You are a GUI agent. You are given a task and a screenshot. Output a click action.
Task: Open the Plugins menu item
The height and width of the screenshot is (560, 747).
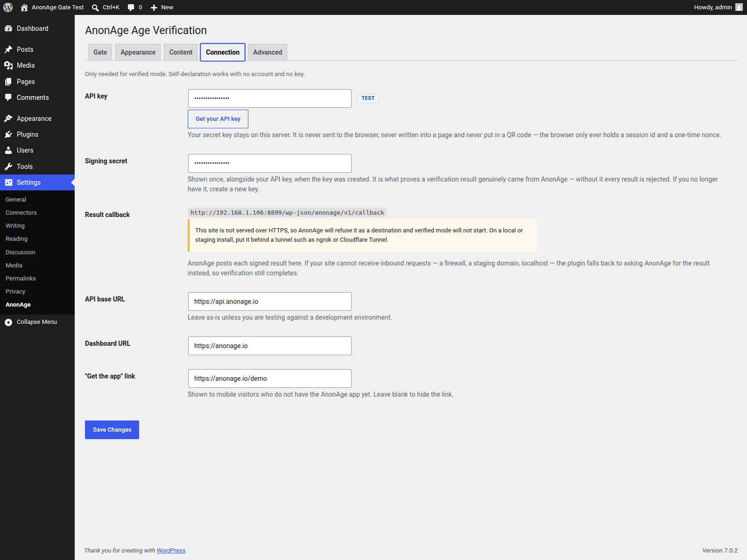pyautogui.click(x=37, y=134)
